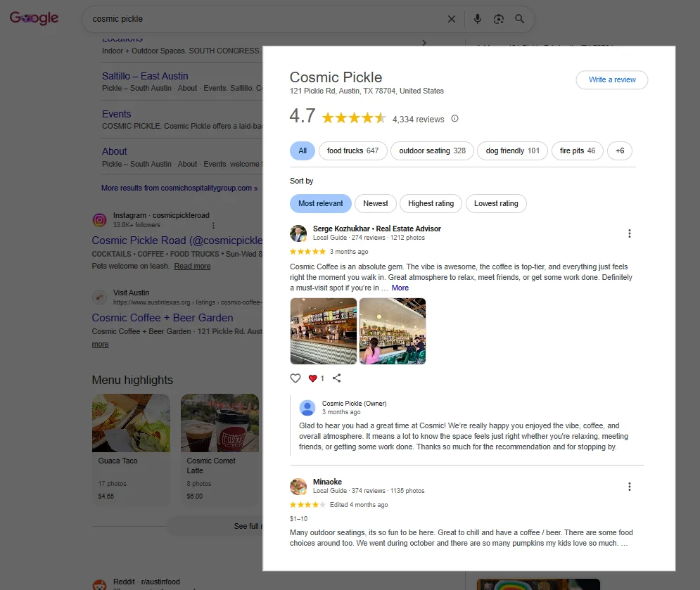Open review photo with woman in pink
700x590 pixels.
pos(393,331)
